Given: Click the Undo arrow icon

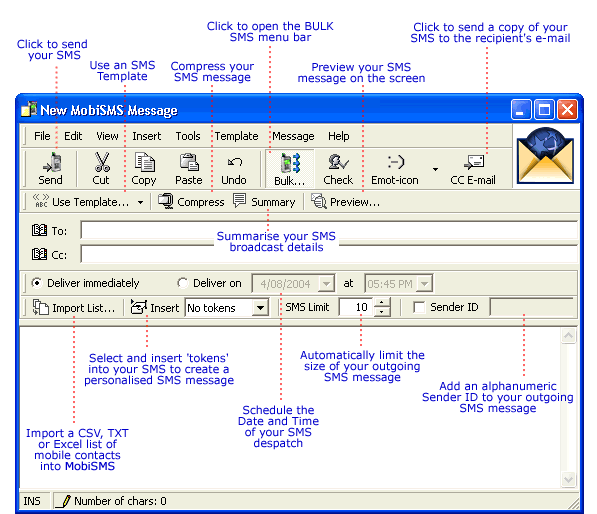Looking at the screenshot, I should pyautogui.click(x=235, y=163).
